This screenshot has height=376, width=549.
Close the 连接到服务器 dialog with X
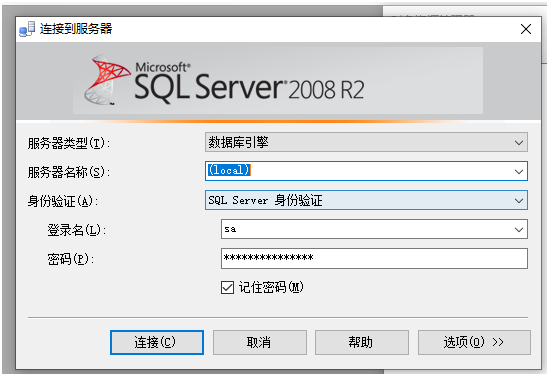click(526, 29)
